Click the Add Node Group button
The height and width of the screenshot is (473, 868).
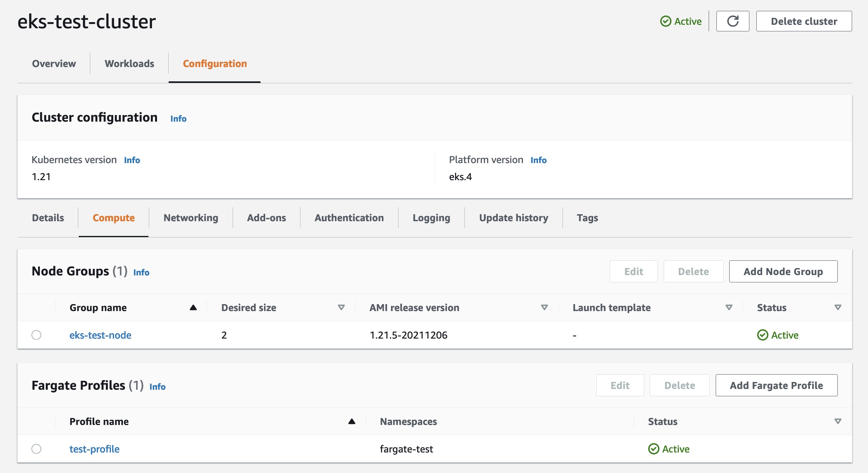783,272
